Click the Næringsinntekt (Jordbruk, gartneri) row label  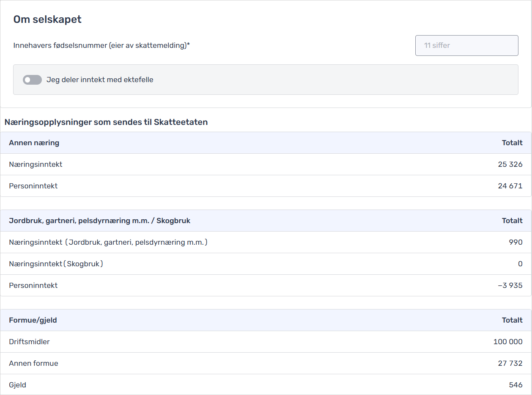pos(108,242)
